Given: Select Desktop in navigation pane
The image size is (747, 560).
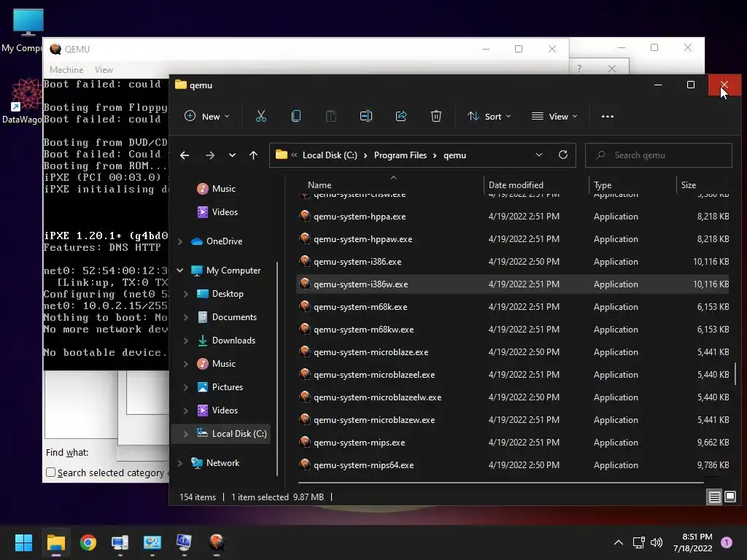Looking at the screenshot, I should click(228, 294).
